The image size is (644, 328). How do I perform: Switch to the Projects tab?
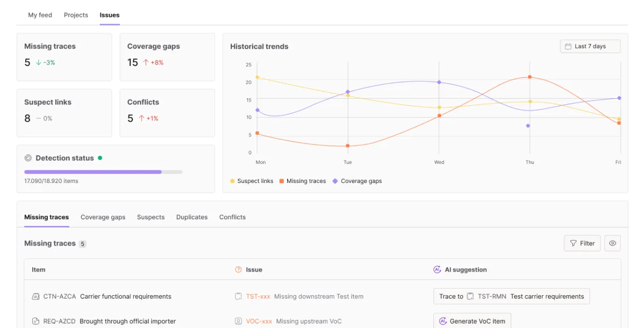tap(76, 15)
